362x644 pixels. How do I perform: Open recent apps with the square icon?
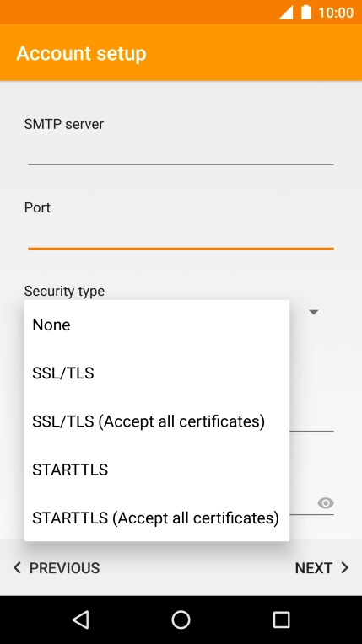281,620
